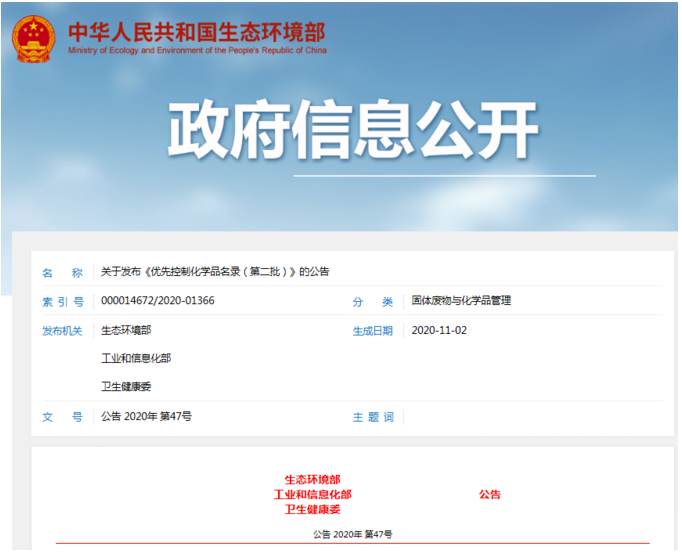Select the 生成日期 field label
The image size is (682, 557).
(x=373, y=331)
